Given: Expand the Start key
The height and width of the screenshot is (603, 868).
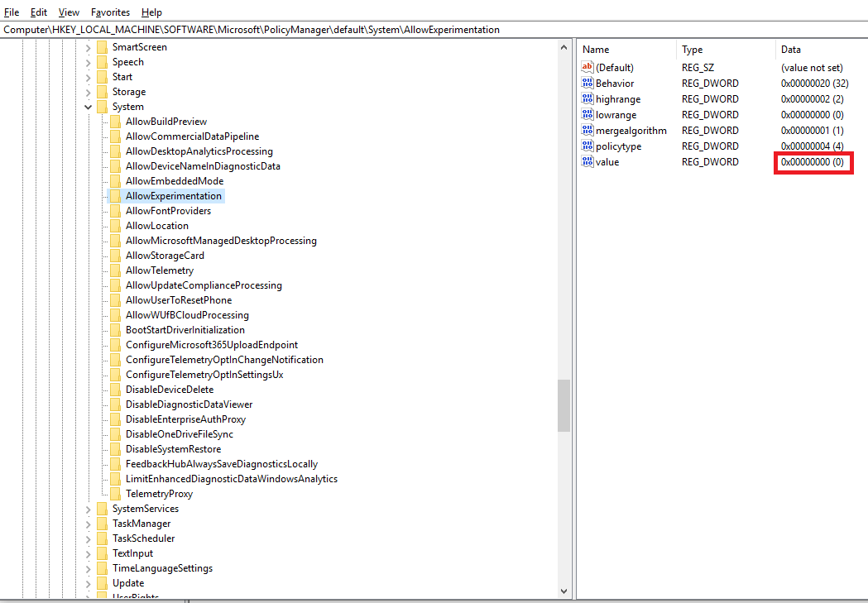Looking at the screenshot, I should click(x=88, y=78).
